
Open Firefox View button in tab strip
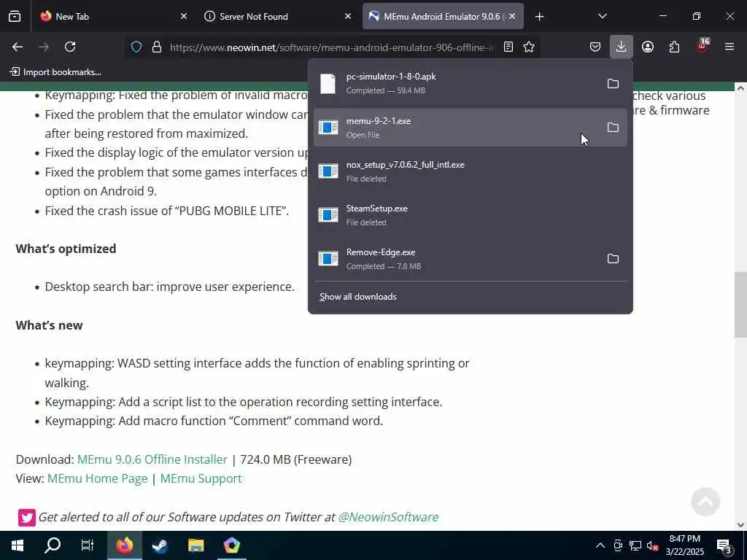coord(15,16)
